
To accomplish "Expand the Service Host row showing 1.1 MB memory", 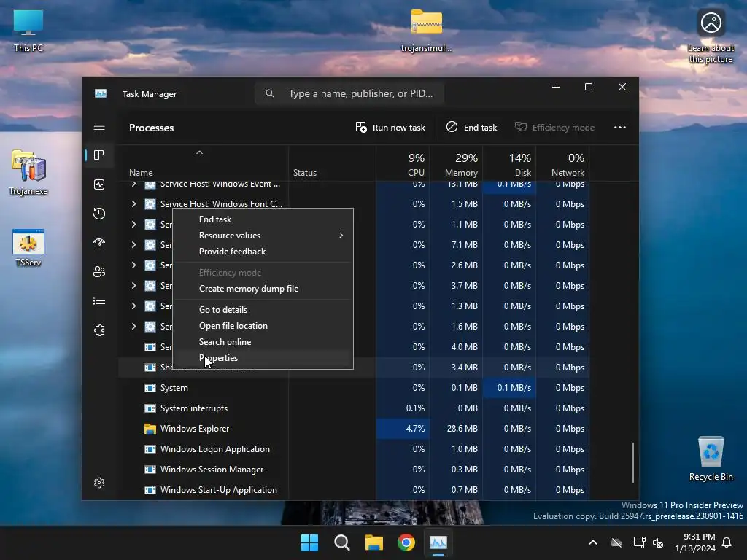I will (x=134, y=225).
